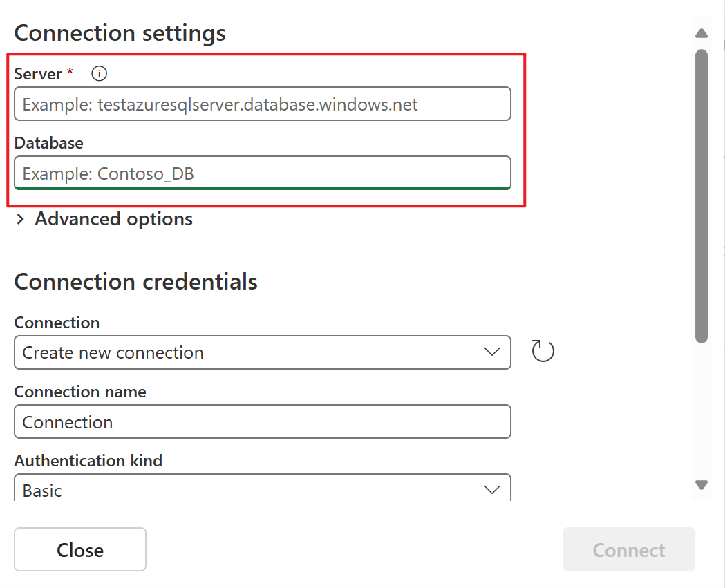Open the Connection dropdown arrow
This screenshot has width=725, height=588.
click(x=492, y=352)
